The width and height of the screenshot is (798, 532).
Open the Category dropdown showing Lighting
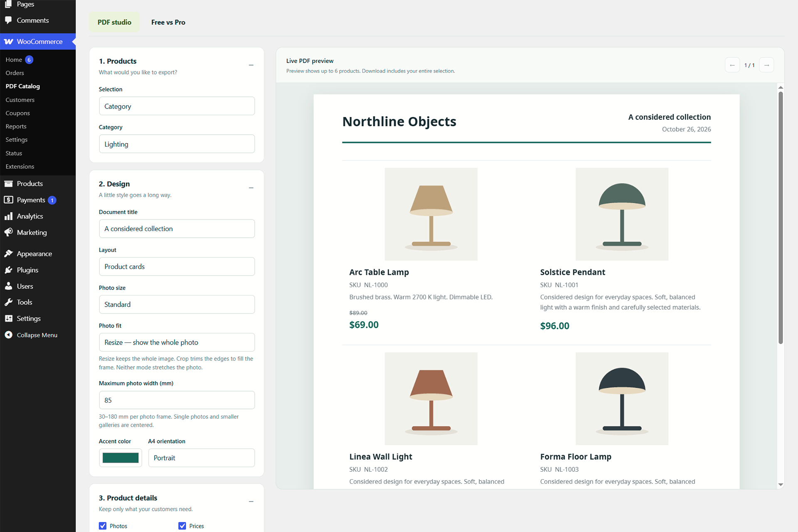177,144
